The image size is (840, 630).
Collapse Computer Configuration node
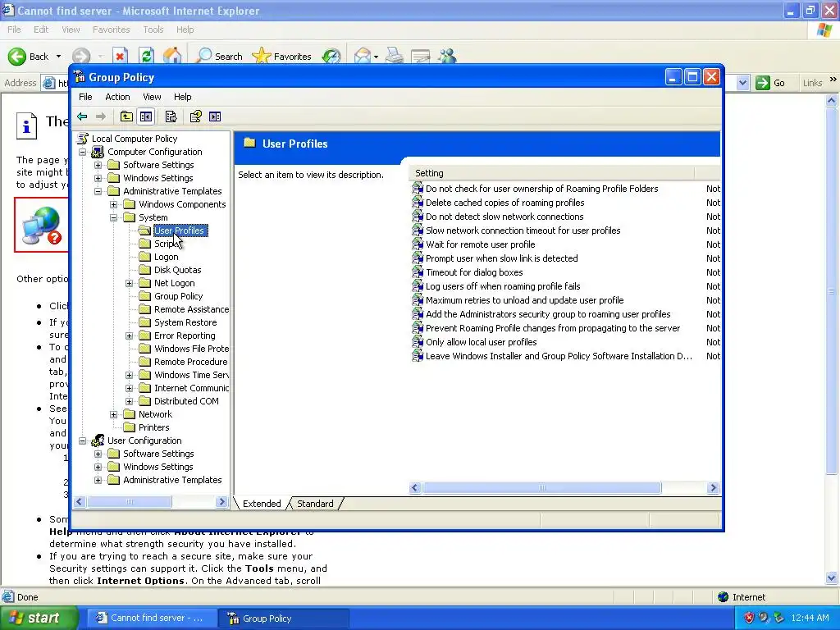coord(83,152)
